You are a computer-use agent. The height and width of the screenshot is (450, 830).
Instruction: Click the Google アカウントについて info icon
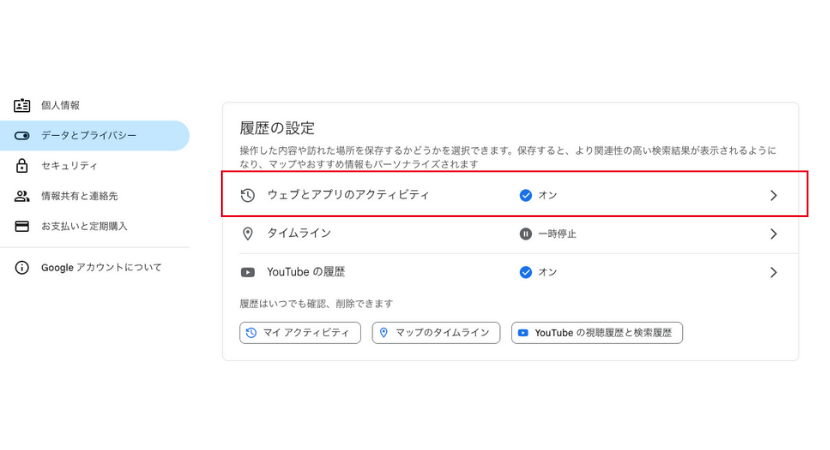[22, 267]
